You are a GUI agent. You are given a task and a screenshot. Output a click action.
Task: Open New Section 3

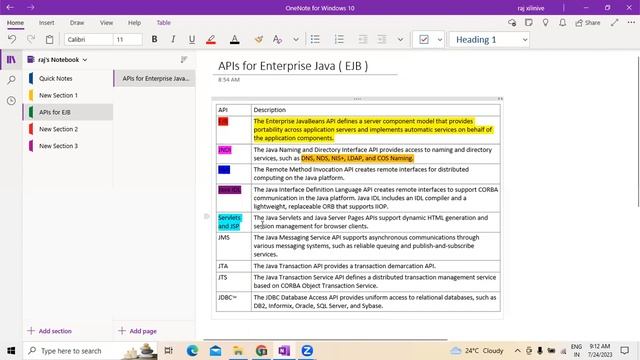tap(68, 146)
